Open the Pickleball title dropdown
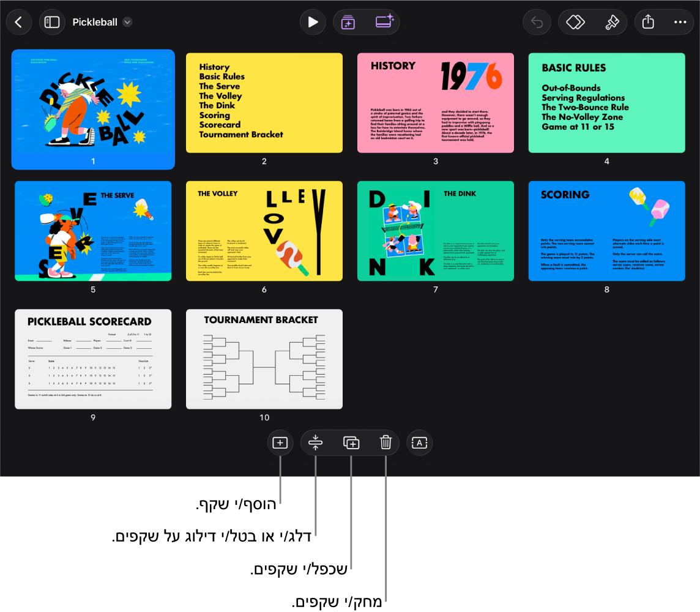 [128, 22]
